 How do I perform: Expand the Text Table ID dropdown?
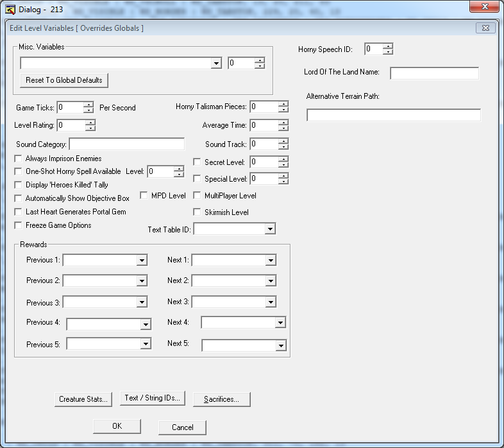tap(270, 229)
